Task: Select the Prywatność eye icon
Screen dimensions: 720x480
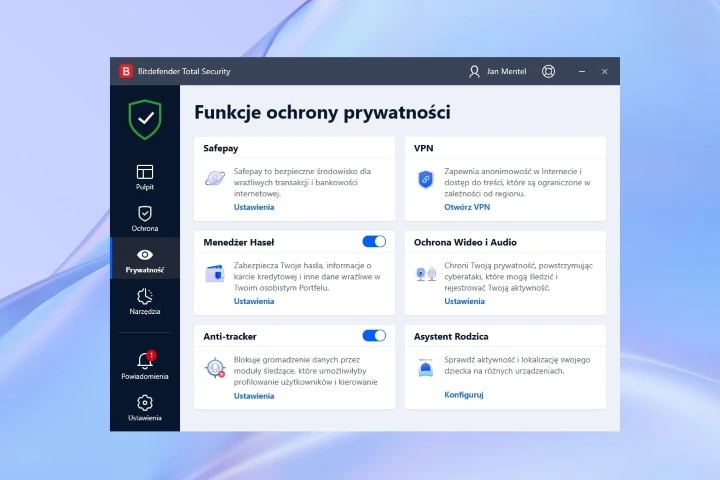Action: tap(145, 254)
